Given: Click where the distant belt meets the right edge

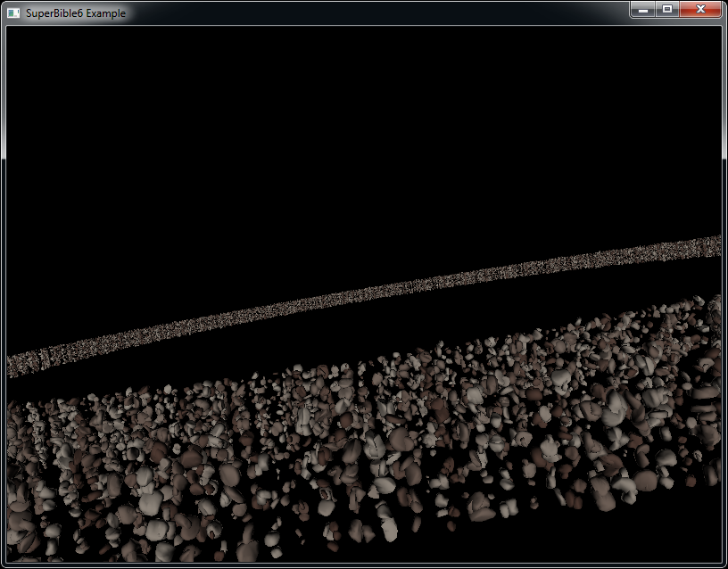Looking at the screenshot, I should (716, 245).
